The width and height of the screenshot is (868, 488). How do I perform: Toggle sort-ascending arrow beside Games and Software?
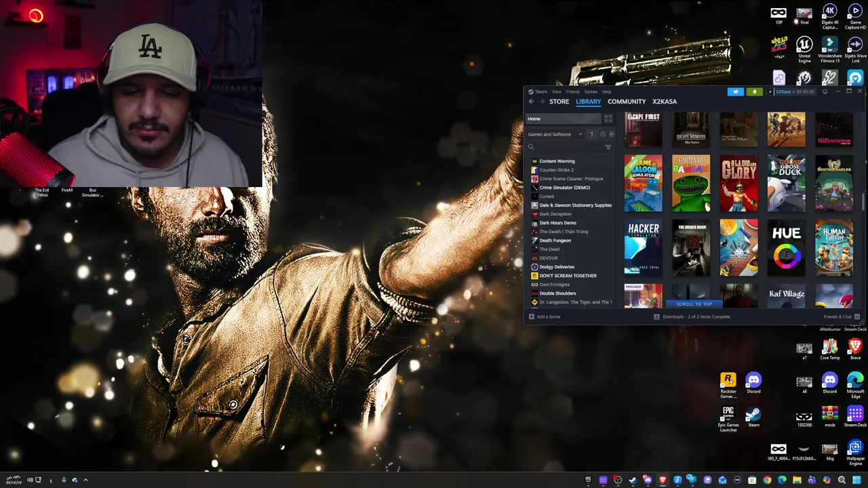pos(591,134)
